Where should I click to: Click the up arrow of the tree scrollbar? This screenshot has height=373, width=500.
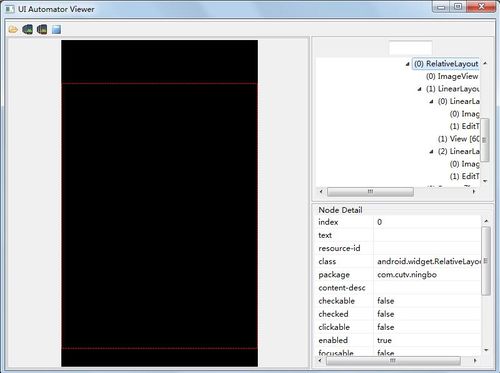(485, 63)
